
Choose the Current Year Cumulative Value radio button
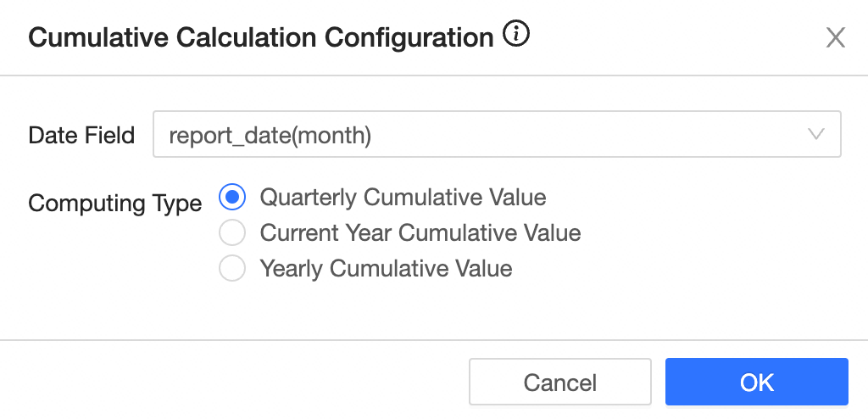(x=232, y=233)
